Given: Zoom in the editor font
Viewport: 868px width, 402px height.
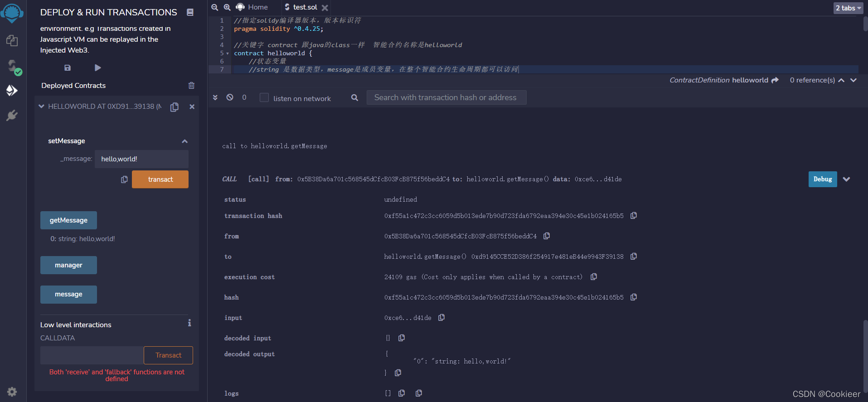Looking at the screenshot, I should point(227,7).
